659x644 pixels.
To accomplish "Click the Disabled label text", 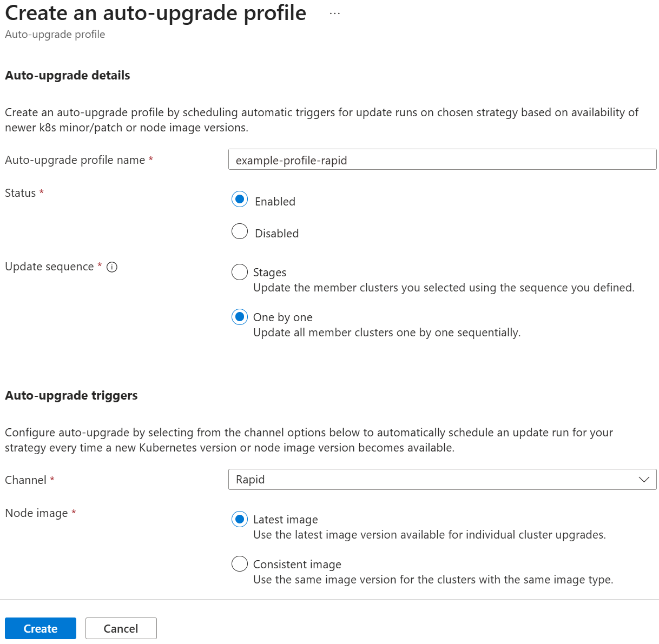I will click(277, 234).
